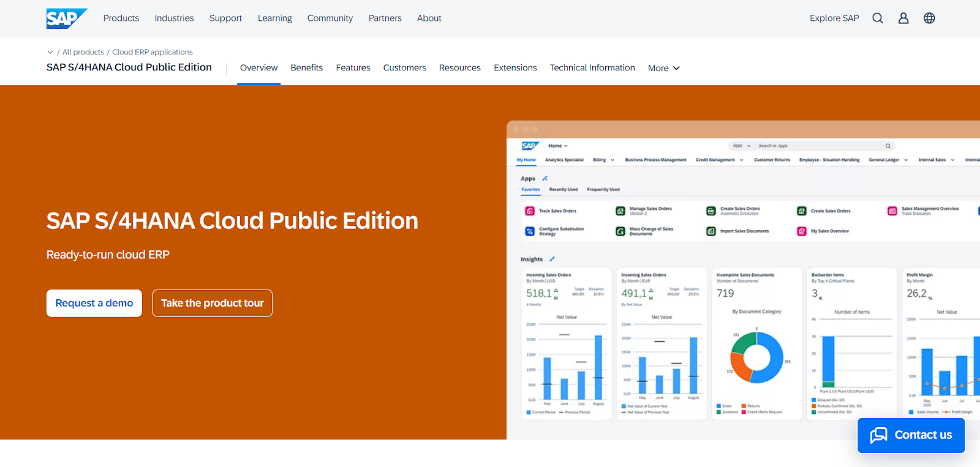The height and width of the screenshot is (467, 980).
Task: Click the Incomplete Sales Documents donut chart
Action: click(x=757, y=357)
